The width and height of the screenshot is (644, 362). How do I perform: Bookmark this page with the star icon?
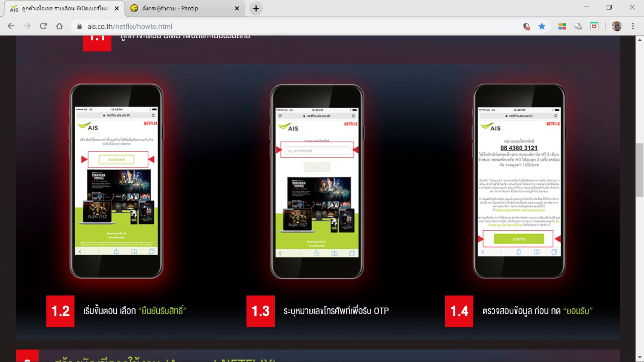coord(542,26)
